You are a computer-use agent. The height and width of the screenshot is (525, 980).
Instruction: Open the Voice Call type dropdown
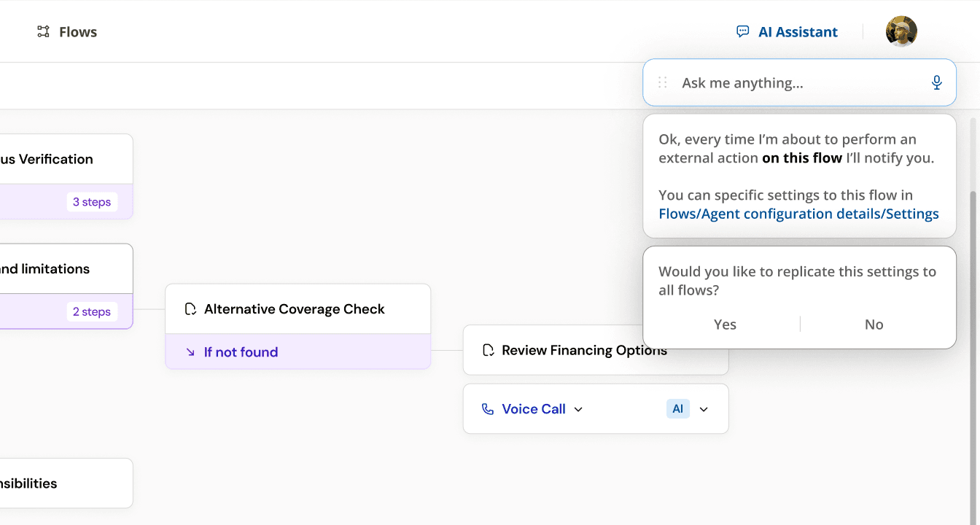(578, 410)
